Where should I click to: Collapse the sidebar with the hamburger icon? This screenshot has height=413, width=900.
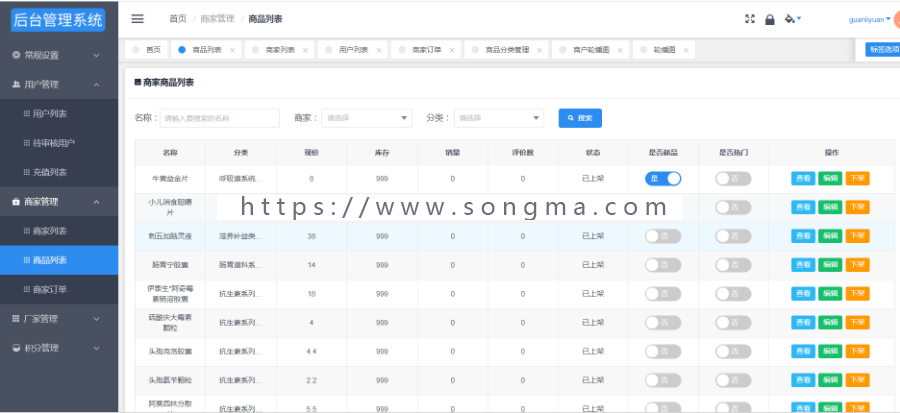(x=137, y=19)
